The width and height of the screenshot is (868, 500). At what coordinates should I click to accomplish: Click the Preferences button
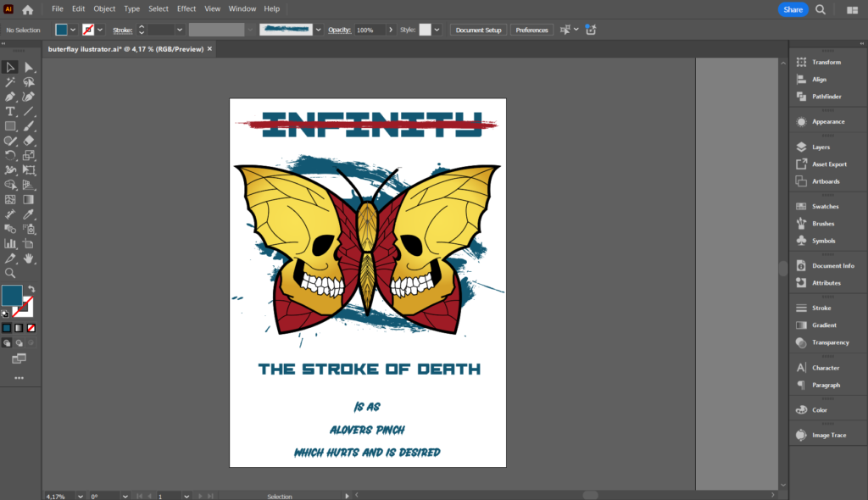[x=531, y=30]
